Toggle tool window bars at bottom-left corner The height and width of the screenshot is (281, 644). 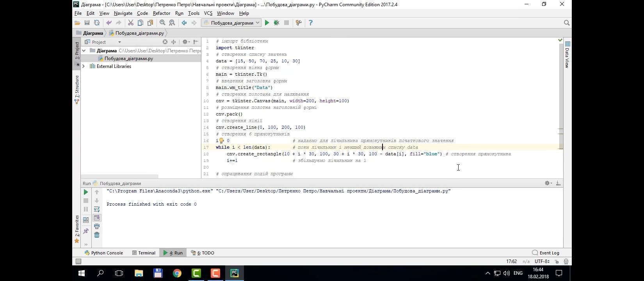(78, 261)
